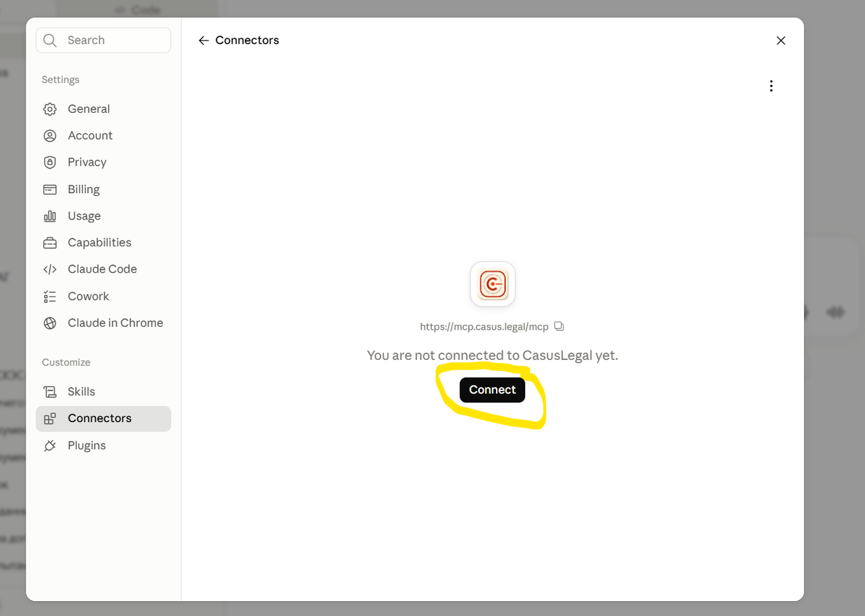The height and width of the screenshot is (616, 865).
Task: Click the Settings section heading
Action: click(61, 80)
